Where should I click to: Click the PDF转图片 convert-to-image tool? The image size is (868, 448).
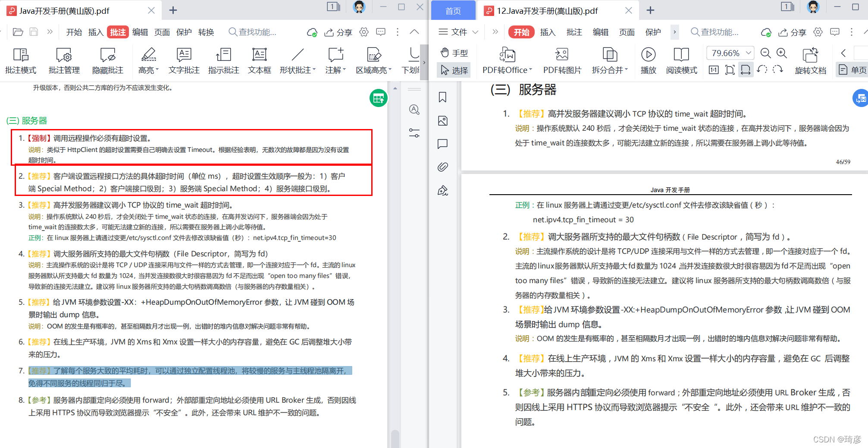pyautogui.click(x=562, y=61)
